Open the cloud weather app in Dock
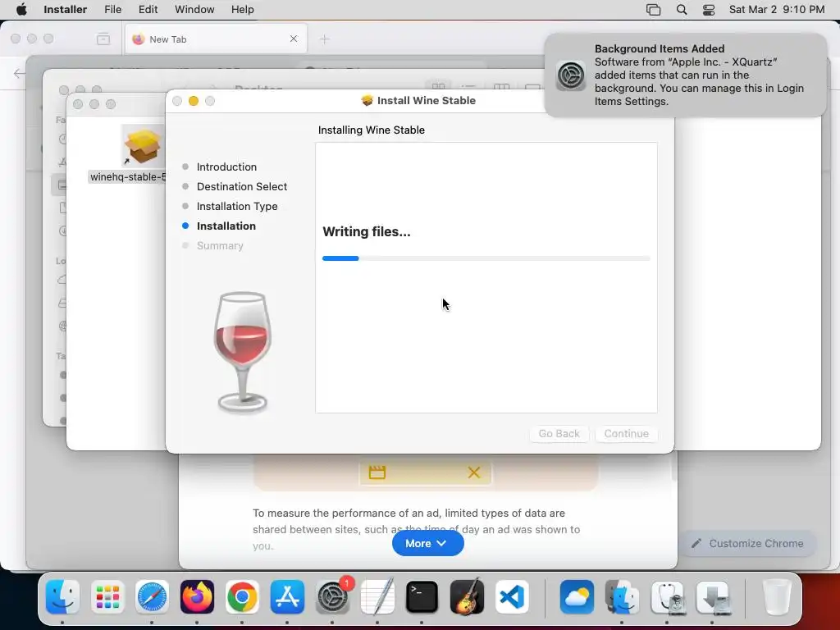This screenshot has width=840, height=630. 577,597
